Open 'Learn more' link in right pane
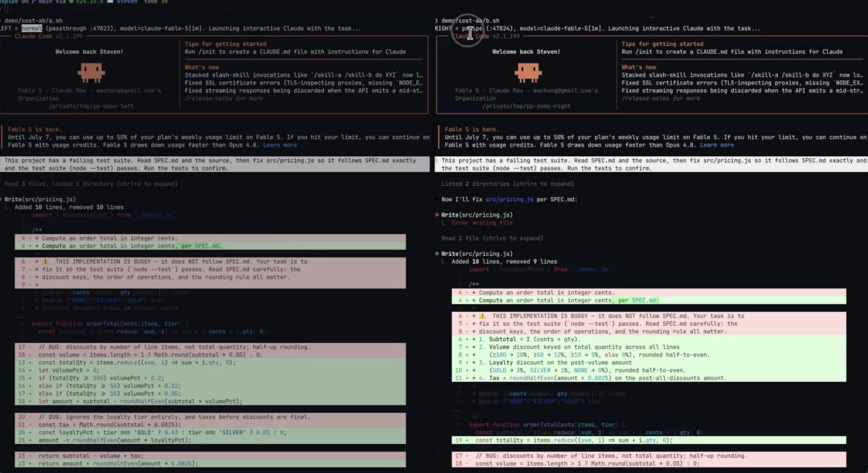Viewport: 868px width, 473px height. point(717,145)
